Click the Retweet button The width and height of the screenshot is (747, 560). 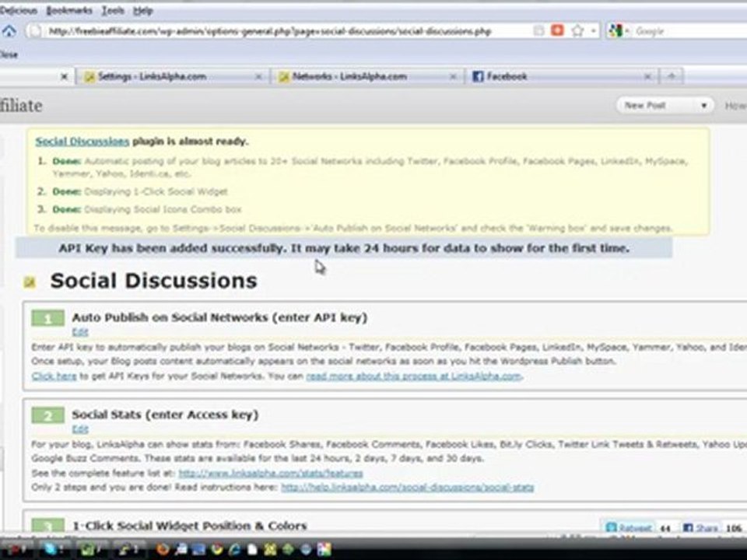point(629,527)
